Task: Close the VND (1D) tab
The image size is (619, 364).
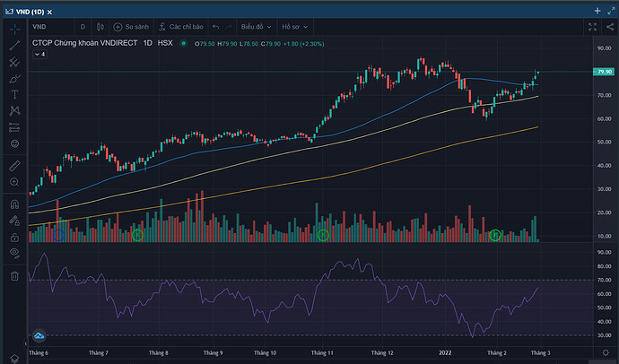Action: click(x=49, y=13)
